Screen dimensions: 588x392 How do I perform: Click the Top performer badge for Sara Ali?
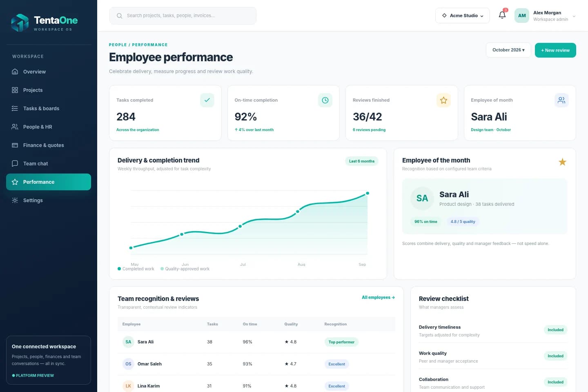341,342
